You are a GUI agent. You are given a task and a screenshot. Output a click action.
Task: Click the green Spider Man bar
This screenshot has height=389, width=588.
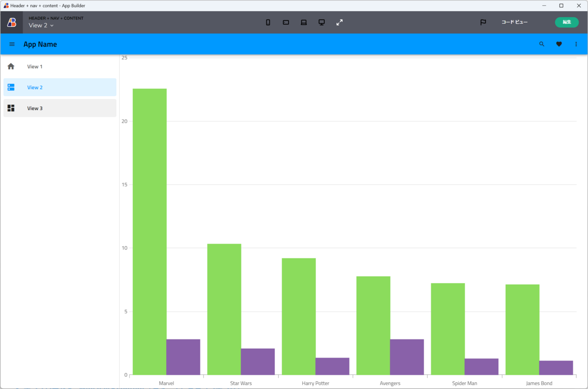[x=448, y=329]
